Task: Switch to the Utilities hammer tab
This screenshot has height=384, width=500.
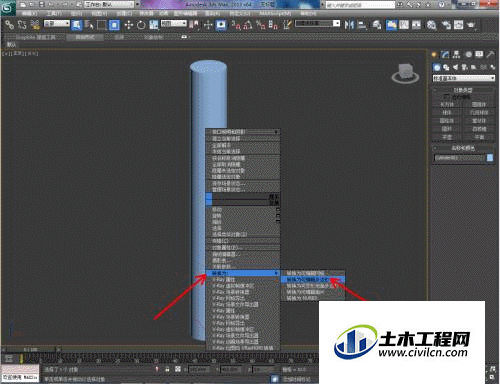Action: click(490, 54)
